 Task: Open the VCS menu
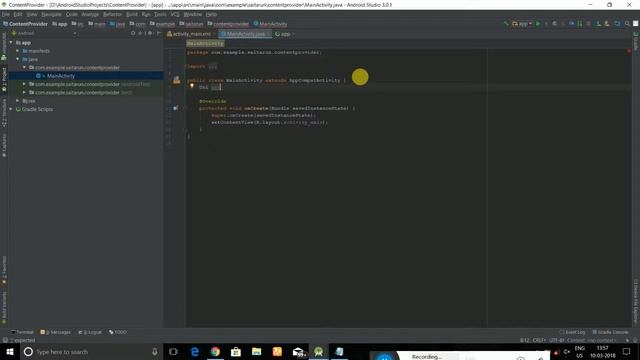click(175, 14)
